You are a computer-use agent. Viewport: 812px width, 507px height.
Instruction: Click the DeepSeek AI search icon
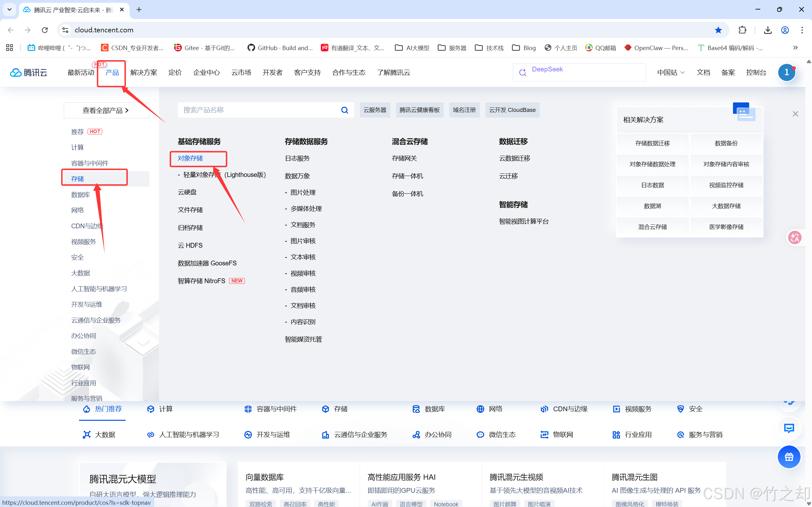(x=522, y=72)
